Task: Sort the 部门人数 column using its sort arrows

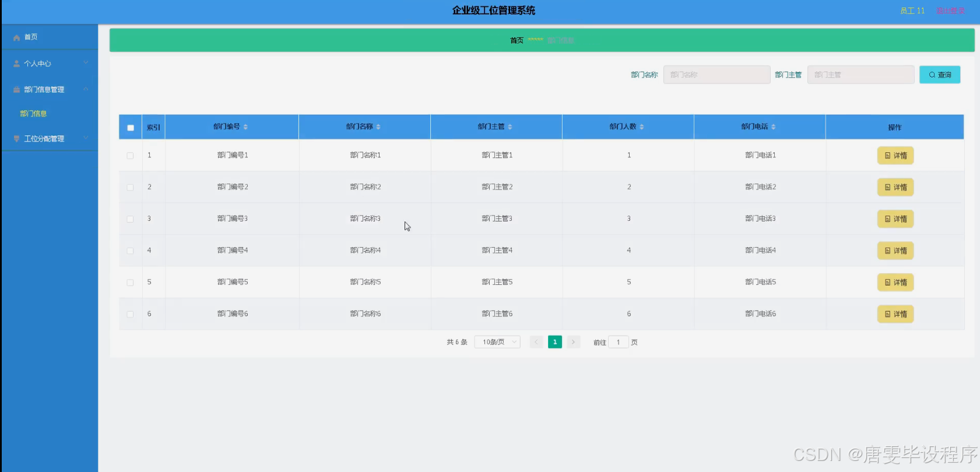Action: (x=642, y=127)
